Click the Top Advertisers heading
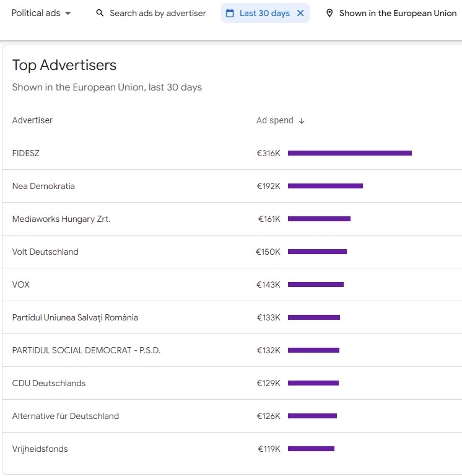The height and width of the screenshot is (476, 462). click(x=64, y=65)
